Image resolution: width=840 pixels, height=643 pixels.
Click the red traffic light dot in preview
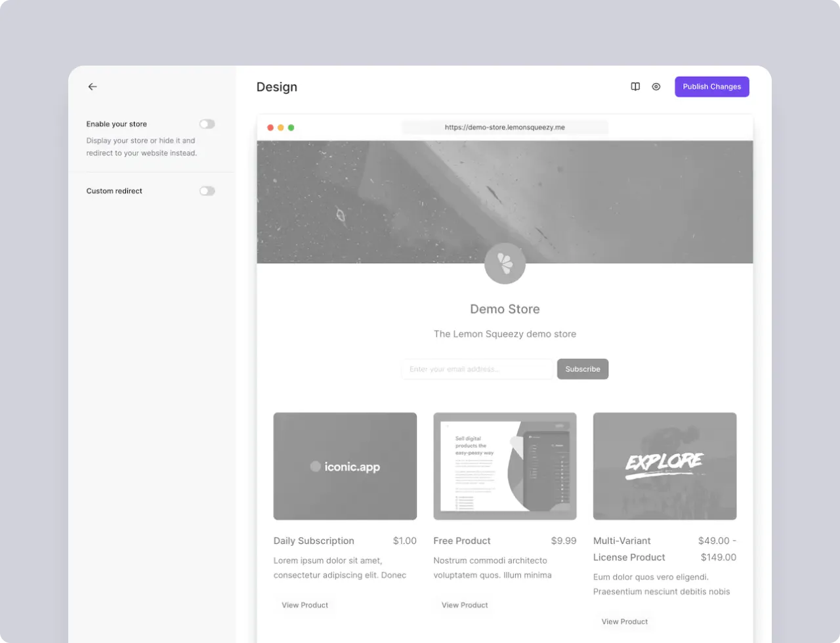[x=270, y=127]
